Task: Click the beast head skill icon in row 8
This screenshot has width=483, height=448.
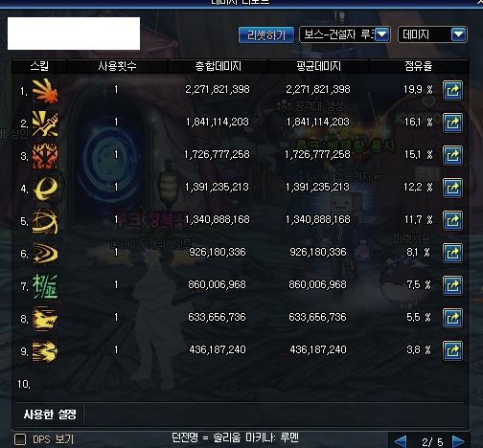Action: click(x=45, y=319)
